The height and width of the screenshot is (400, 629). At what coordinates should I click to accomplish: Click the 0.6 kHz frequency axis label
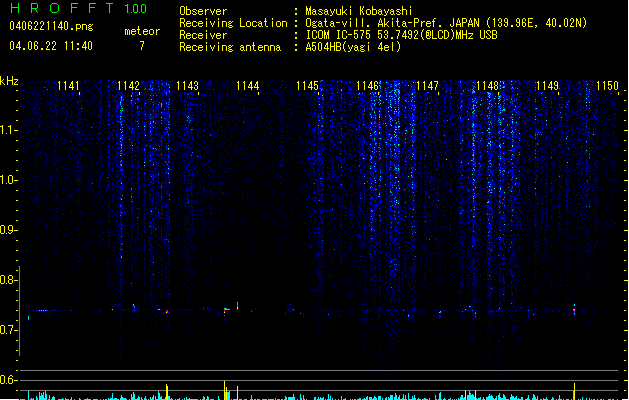(8, 380)
